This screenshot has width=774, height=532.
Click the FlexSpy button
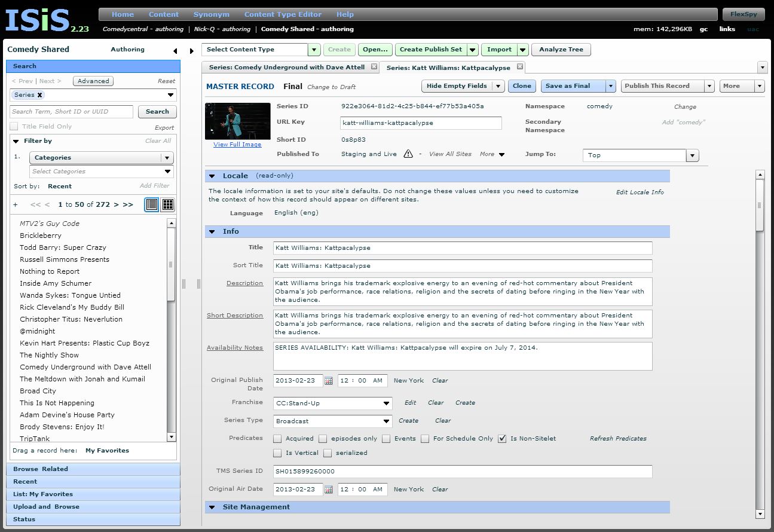point(743,14)
